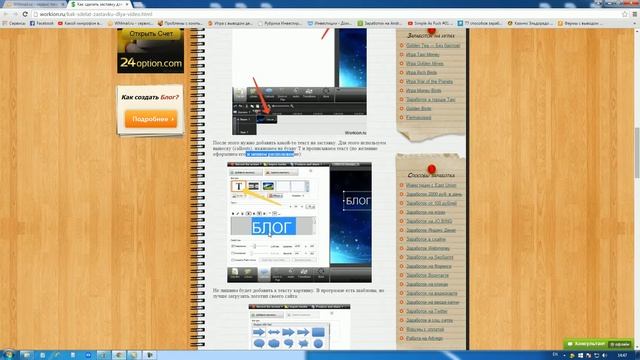The image size is (640, 360).
Task: Open the Windows Start button
Action: point(8,355)
